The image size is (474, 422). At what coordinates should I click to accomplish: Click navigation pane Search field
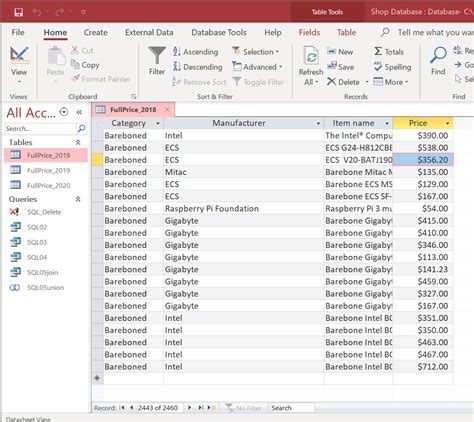[x=40, y=129]
